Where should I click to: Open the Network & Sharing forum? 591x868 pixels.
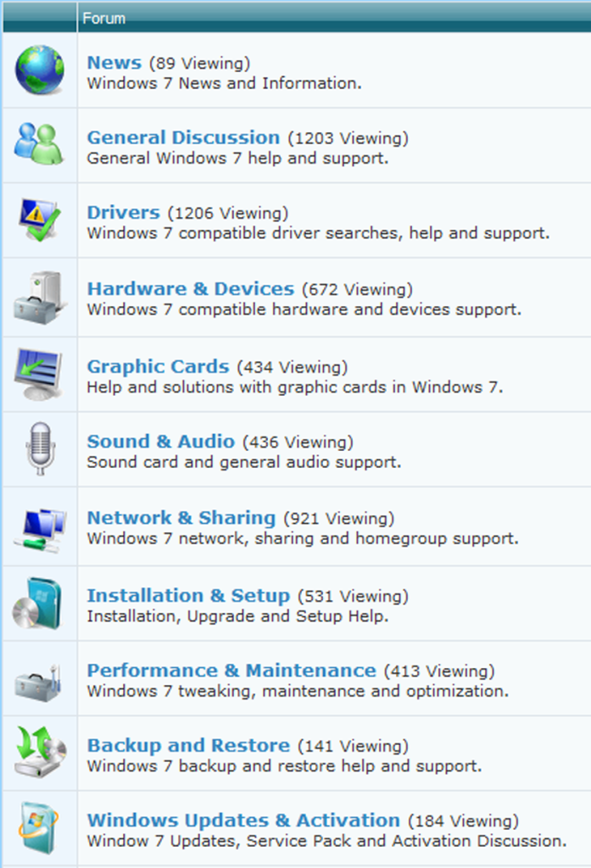(181, 518)
